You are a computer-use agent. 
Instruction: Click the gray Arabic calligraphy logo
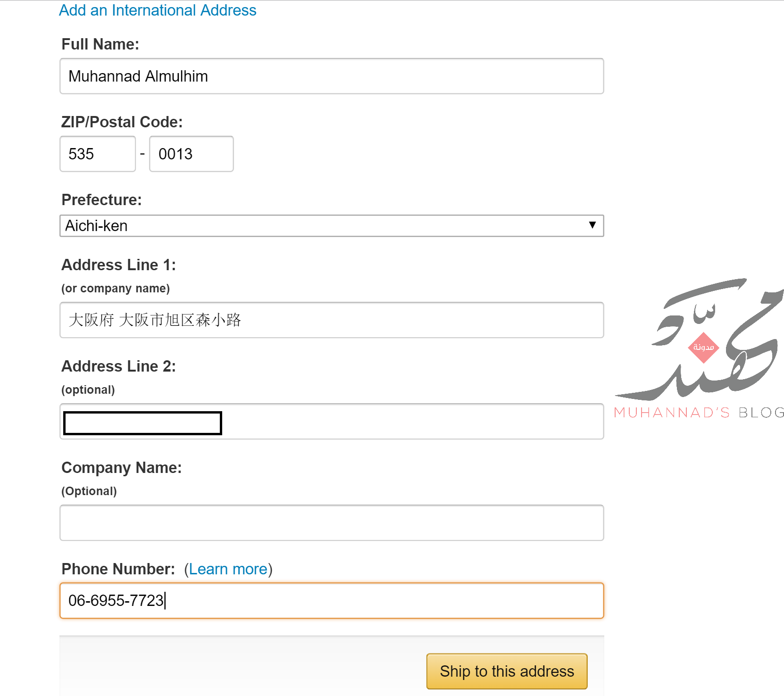click(x=699, y=339)
